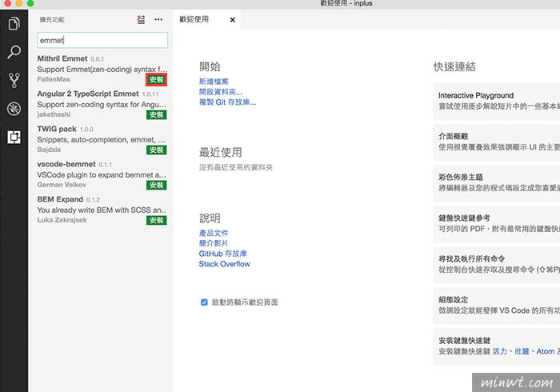Install Angular 2 TypeScript Emmet extension
The image size is (560, 392).
click(157, 114)
